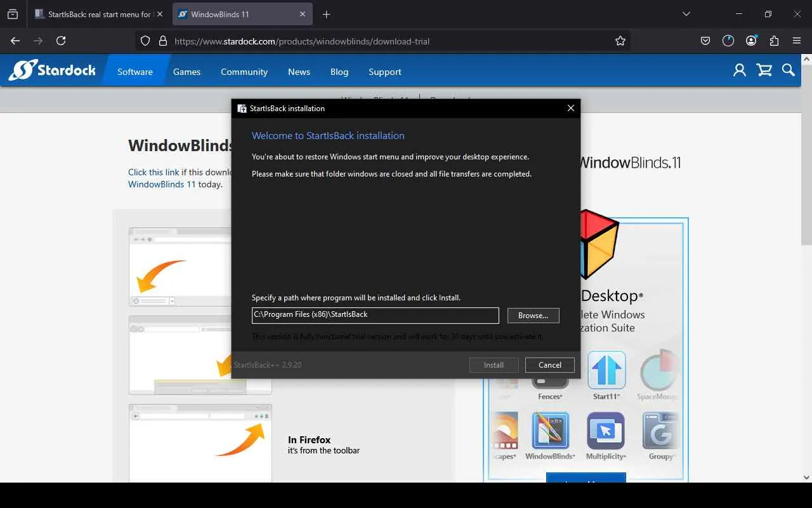Close the StartIsBack installation dialog
This screenshot has height=508, width=812.
[571, 109]
